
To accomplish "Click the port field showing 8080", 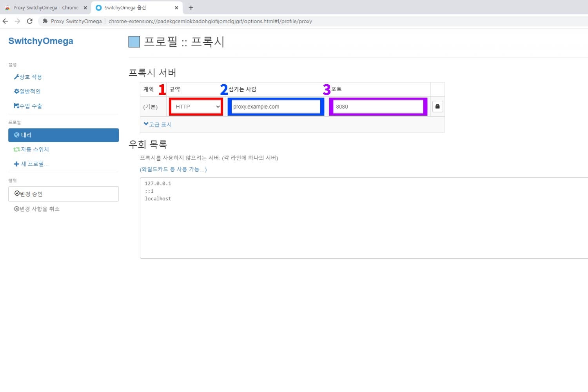I will (378, 107).
